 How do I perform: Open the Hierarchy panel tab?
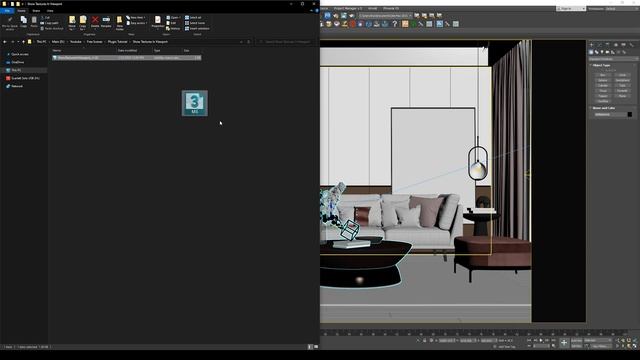[x=607, y=45]
